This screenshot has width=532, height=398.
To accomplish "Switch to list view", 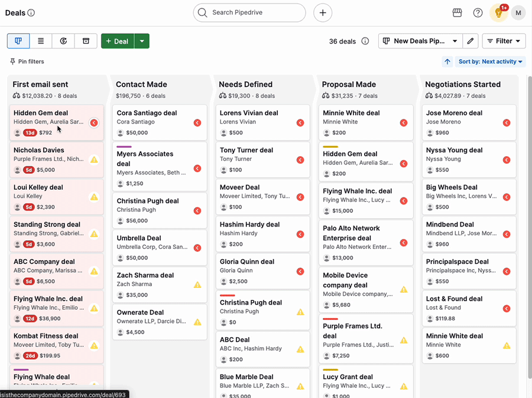I will (41, 41).
